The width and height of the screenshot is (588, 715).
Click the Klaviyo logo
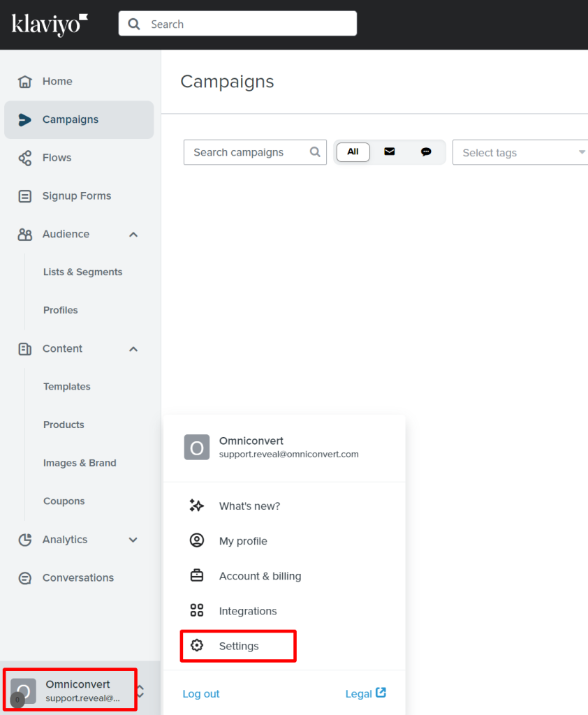(x=50, y=24)
